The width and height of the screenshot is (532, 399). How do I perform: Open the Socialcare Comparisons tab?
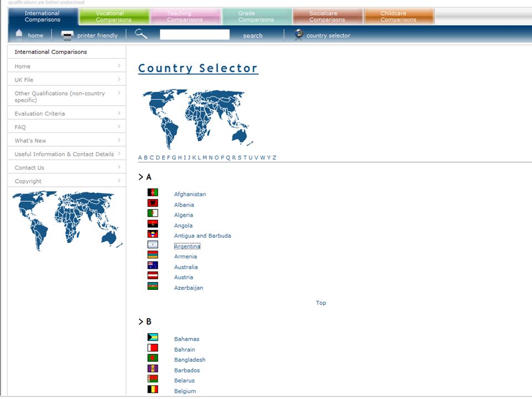(x=328, y=16)
